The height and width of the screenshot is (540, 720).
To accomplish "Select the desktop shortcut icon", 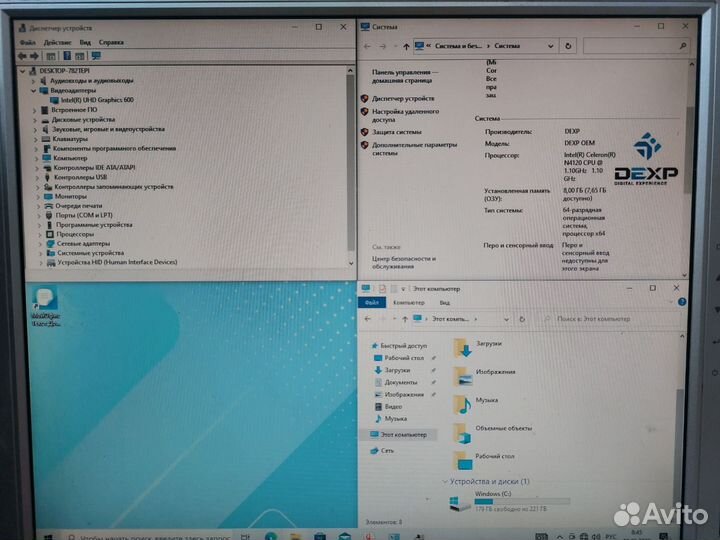I will coord(46,305).
